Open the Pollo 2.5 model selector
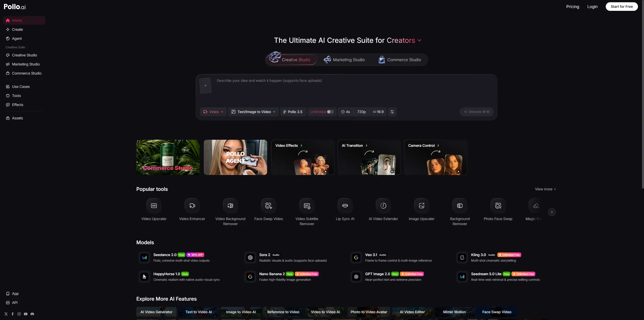This screenshot has height=320, width=644. [293, 112]
